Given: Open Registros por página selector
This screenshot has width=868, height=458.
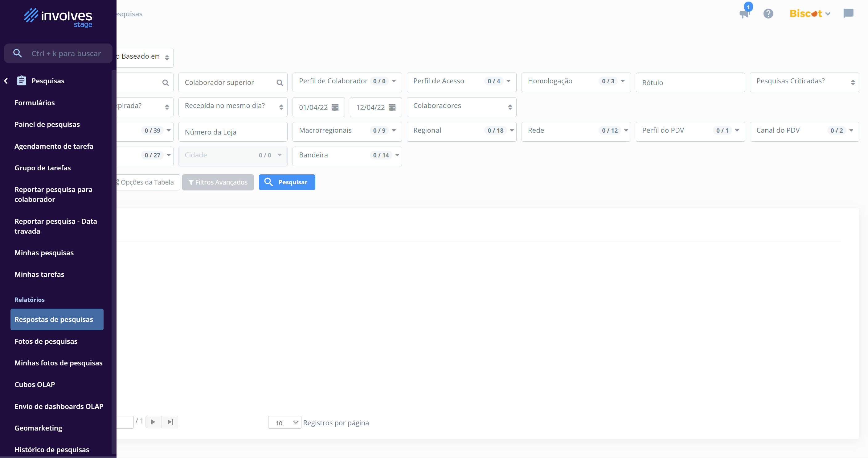Looking at the screenshot, I should click(x=285, y=422).
